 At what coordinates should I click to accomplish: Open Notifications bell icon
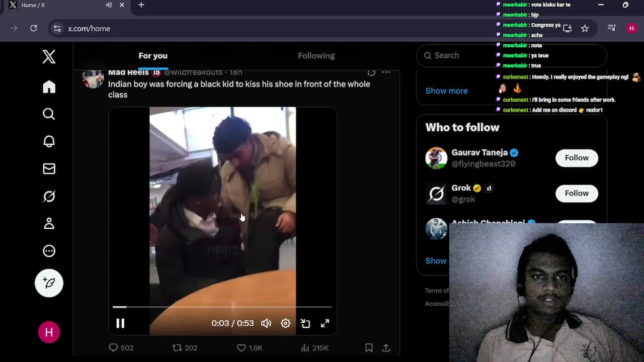point(49,141)
